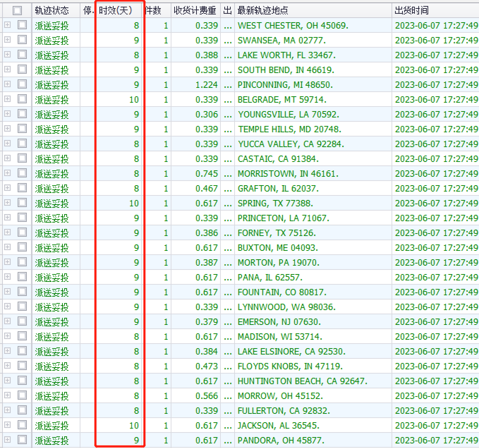Expand the LYNNWOOD, WA row
Image resolution: width=479 pixels, height=448 pixels.
[x=7, y=306]
